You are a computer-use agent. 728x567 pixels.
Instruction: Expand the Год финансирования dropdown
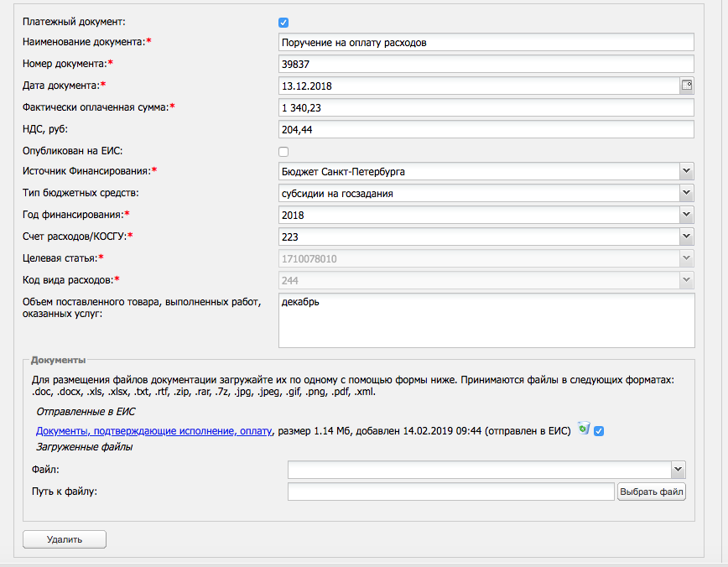[x=687, y=215]
